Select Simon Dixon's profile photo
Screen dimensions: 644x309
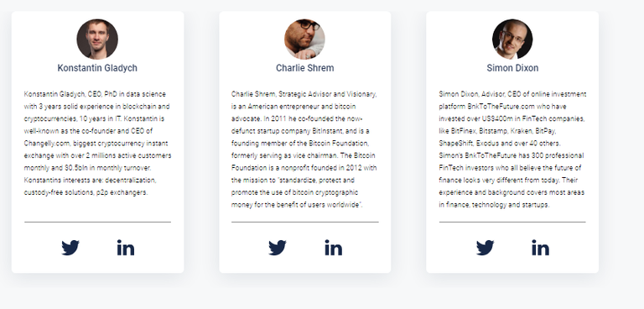tap(512, 39)
